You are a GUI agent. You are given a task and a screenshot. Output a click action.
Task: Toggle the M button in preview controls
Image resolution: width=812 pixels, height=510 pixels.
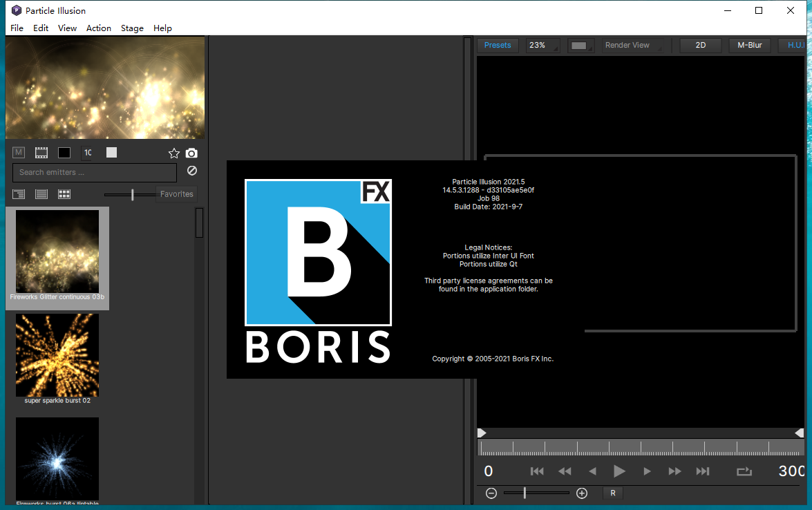(x=19, y=153)
